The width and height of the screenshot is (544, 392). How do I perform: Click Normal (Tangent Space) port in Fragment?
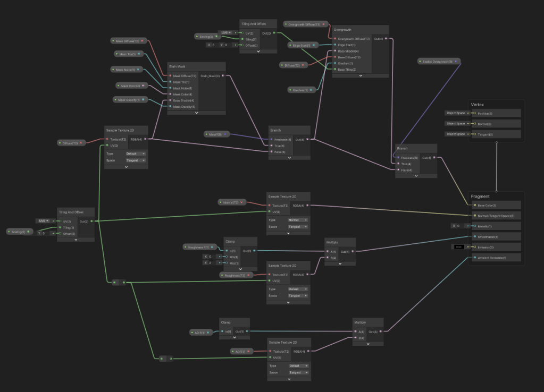[475, 216]
